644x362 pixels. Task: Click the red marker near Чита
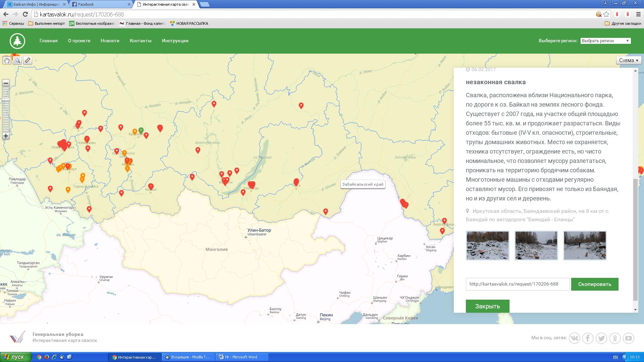click(296, 182)
